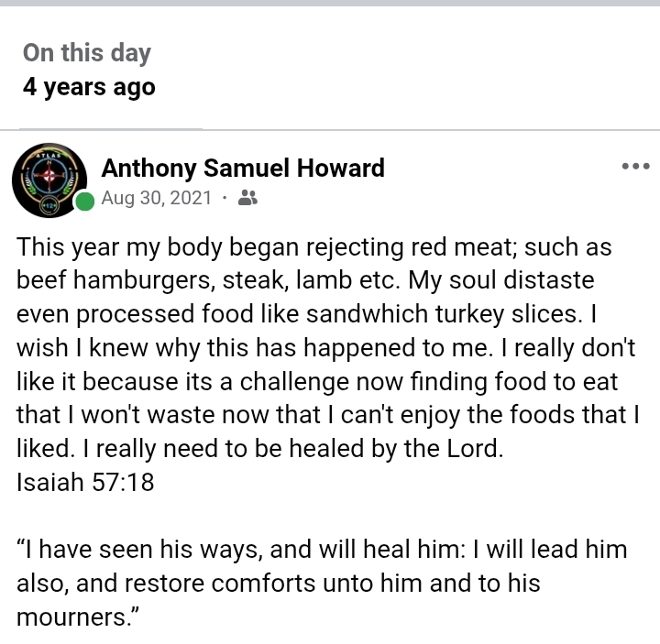Click the first line "This year my body"
This screenshot has width=660, height=644.
[137, 247]
